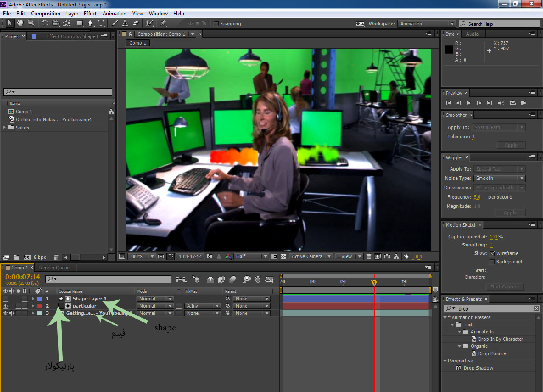Select the Drop Shadow effect
Screen dimensions: 543x392
[x=478, y=368]
